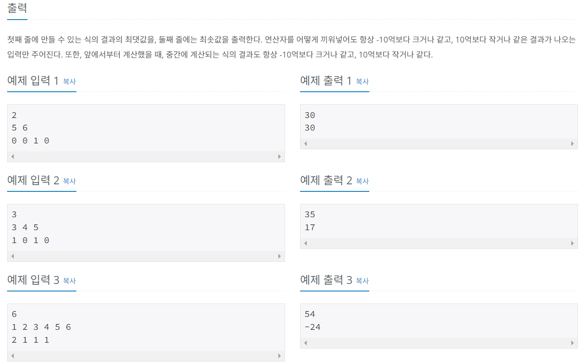
Task: Click left scroll arrow in 예제 출력 3 box
Action: 306,343
